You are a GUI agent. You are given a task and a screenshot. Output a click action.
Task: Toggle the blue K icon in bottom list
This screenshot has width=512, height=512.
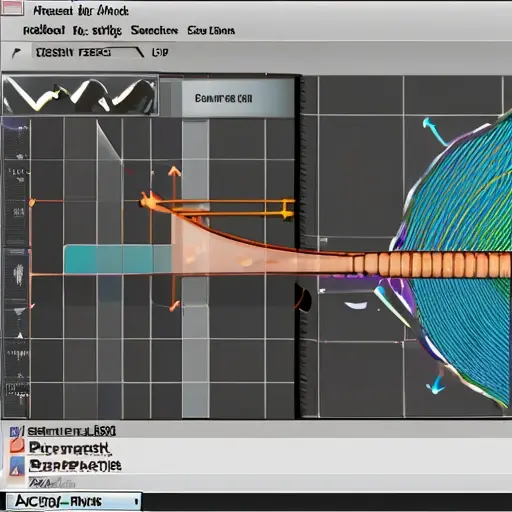[x=16, y=432]
